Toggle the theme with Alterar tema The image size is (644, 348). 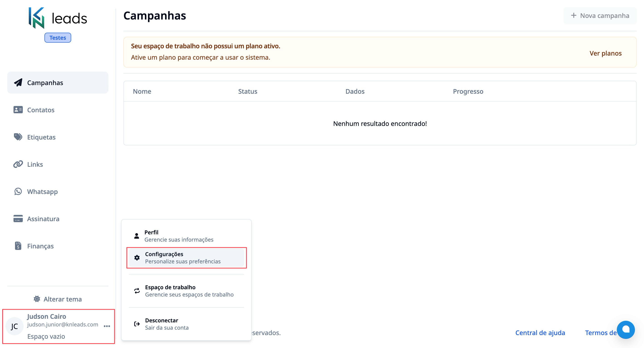[58, 299]
